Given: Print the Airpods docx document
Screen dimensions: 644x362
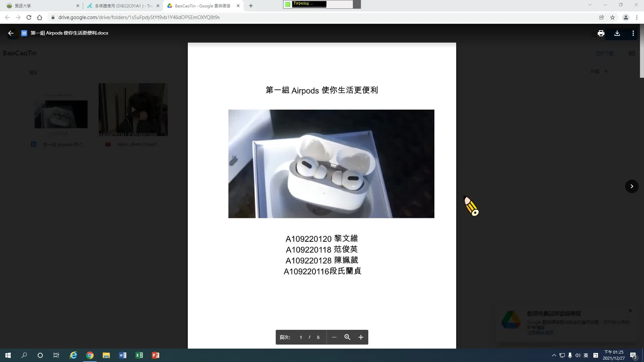Looking at the screenshot, I should point(601,33).
